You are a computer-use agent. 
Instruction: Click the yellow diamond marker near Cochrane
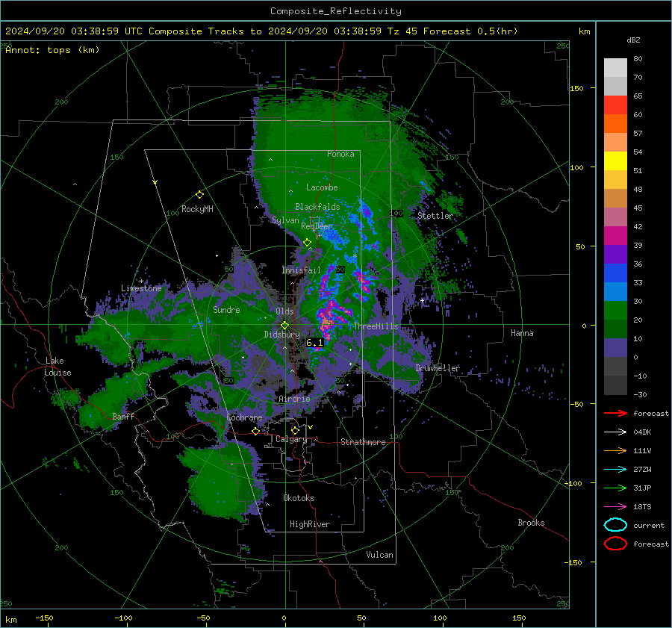pyautogui.click(x=256, y=432)
